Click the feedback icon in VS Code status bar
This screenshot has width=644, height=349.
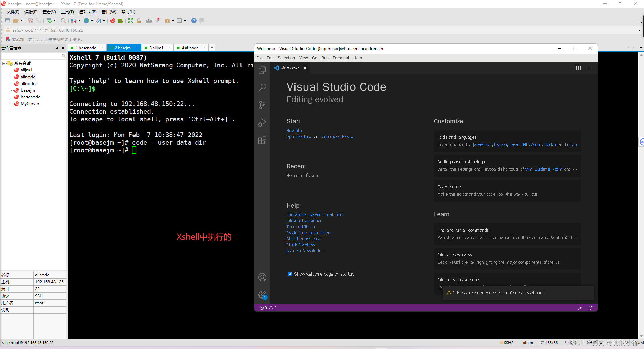click(x=580, y=308)
